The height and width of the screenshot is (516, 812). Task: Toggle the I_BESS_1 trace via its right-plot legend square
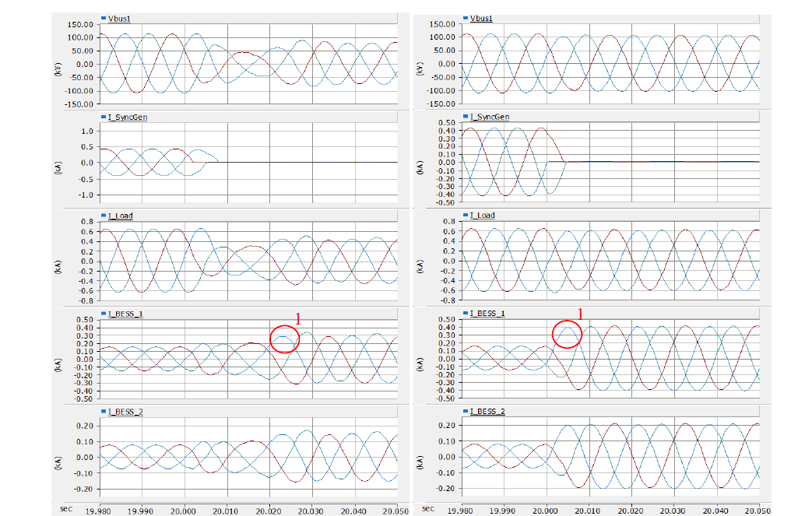tap(466, 314)
